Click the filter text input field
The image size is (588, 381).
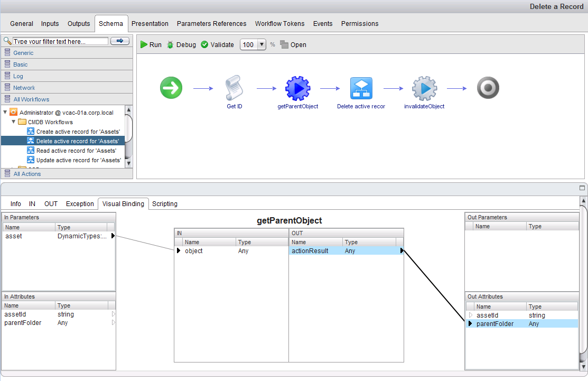point(60,41)
